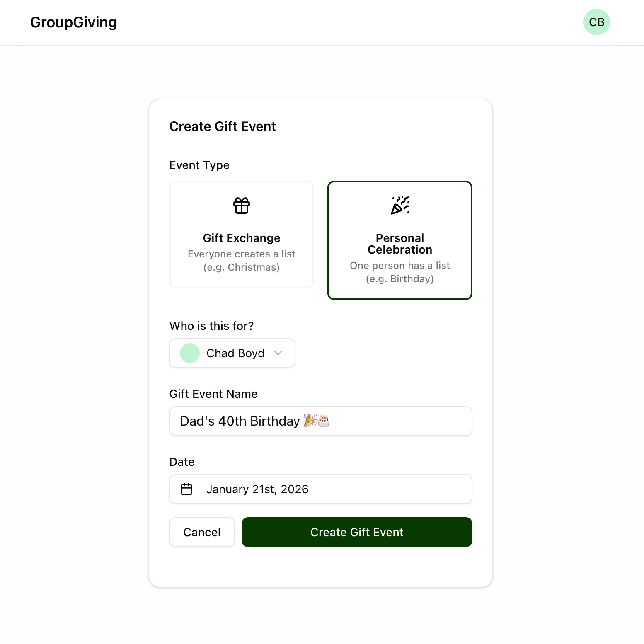
Task: Click the Cancel button
Action: [x=202, y=532]
